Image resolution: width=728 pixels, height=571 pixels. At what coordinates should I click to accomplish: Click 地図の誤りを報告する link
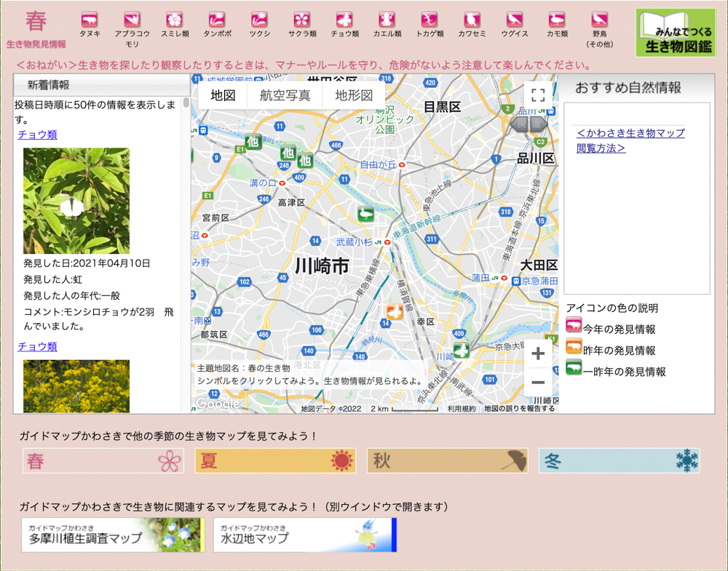tap(520, 409)
